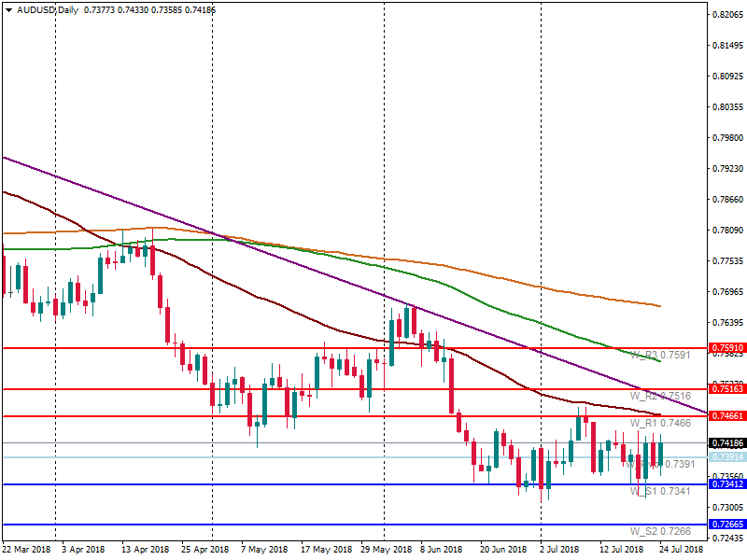
Task: Select the W_S2 0.7266 support label
Action: [659, 531]
